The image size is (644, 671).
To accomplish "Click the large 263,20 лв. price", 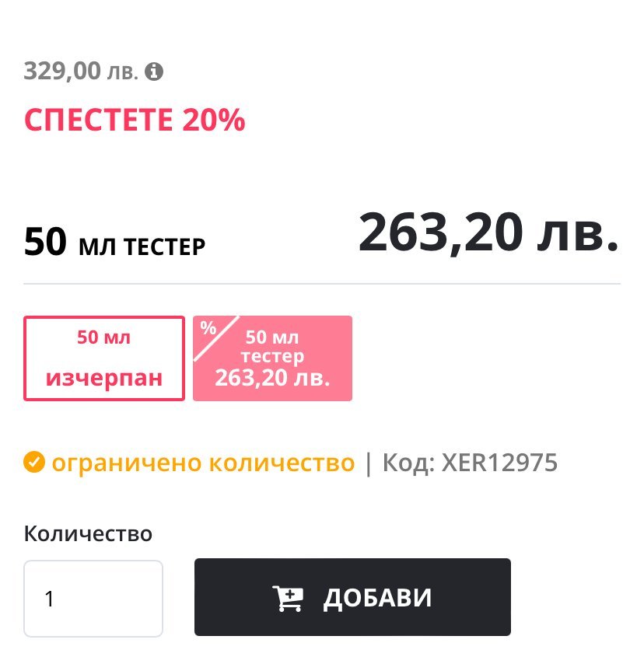I will [x=488, y=232].
